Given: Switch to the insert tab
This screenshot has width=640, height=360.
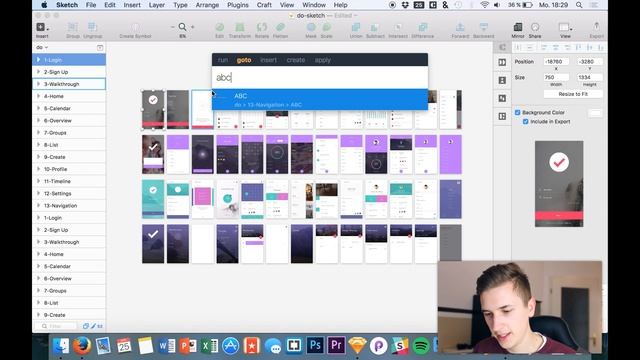Looking at the screenshot, I should (268, 60).
